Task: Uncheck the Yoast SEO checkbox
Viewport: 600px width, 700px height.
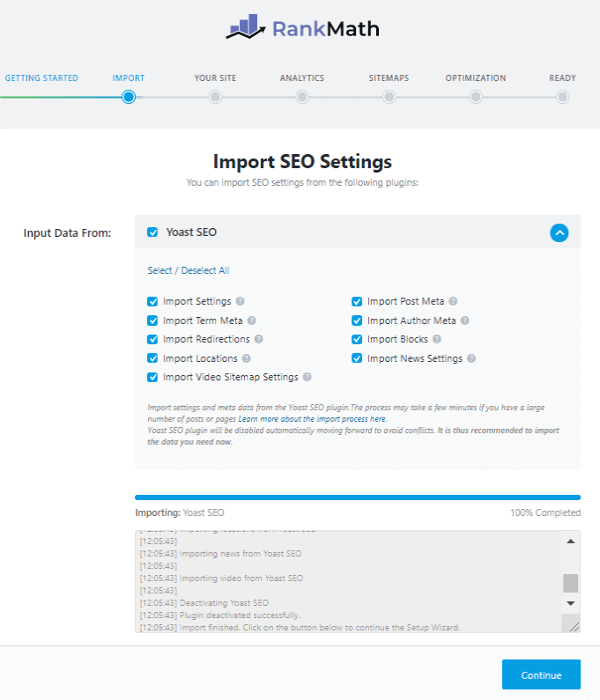Action: 152,232
